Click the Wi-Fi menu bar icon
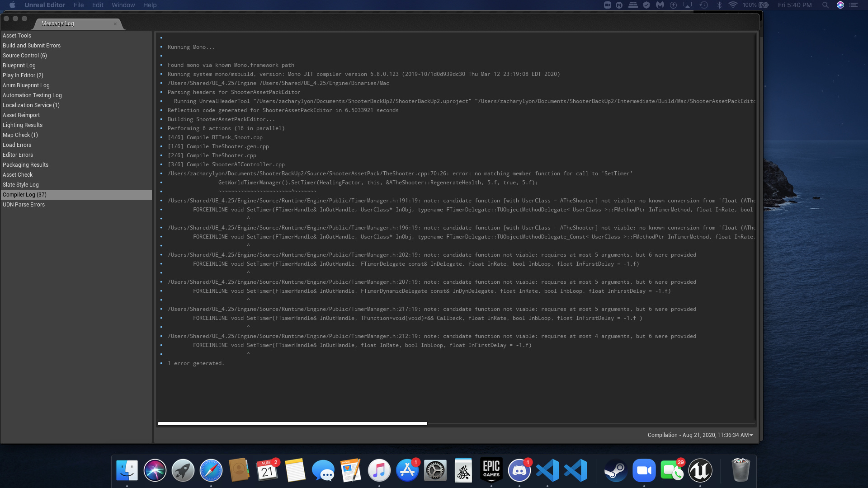The height and width of the screenshot is (488, 868). point(732,5)
